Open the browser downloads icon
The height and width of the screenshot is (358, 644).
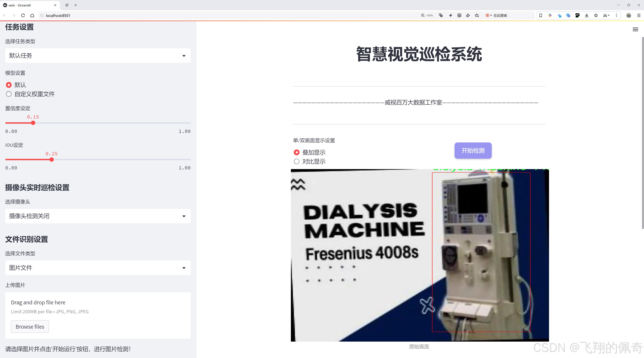coord(587,15)
